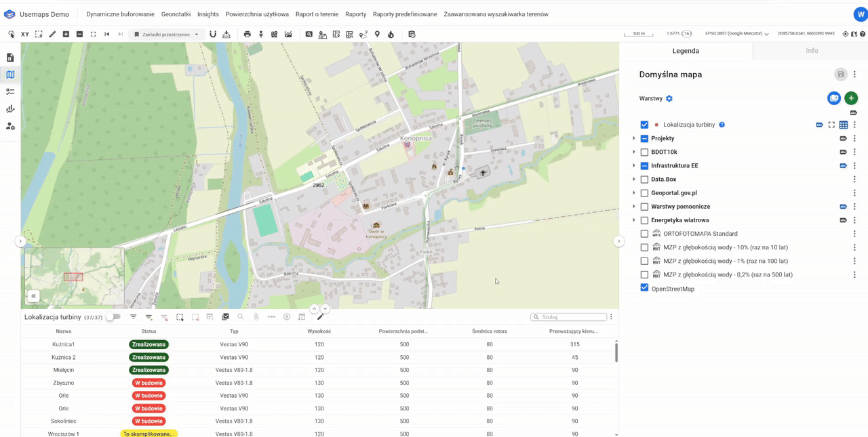Click the green add layer button
Screen dimensions: 868x437
point(851,98)
